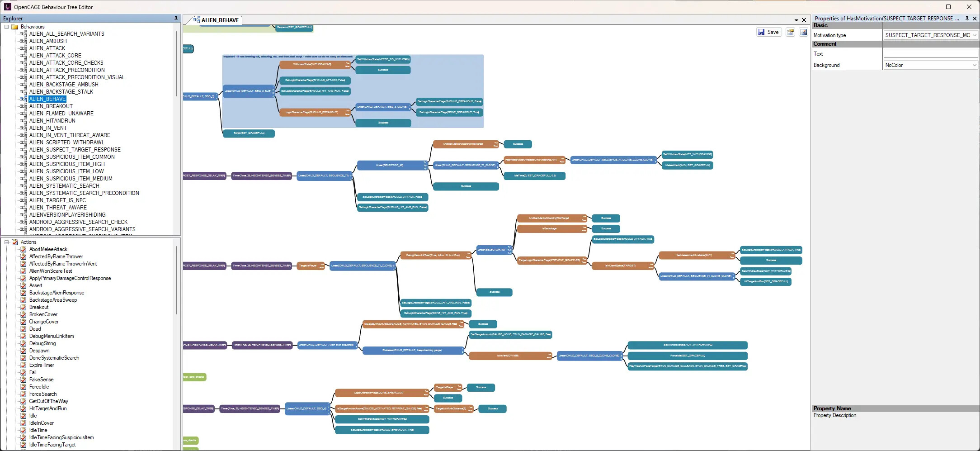Click the OpenCAGE logo in the title bar
The image size is (980, 451).
coord(7,7)
